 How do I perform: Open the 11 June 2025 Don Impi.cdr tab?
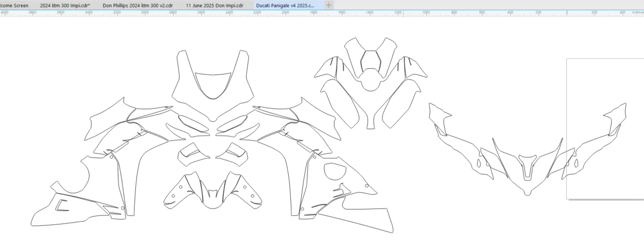coord(214,5)
